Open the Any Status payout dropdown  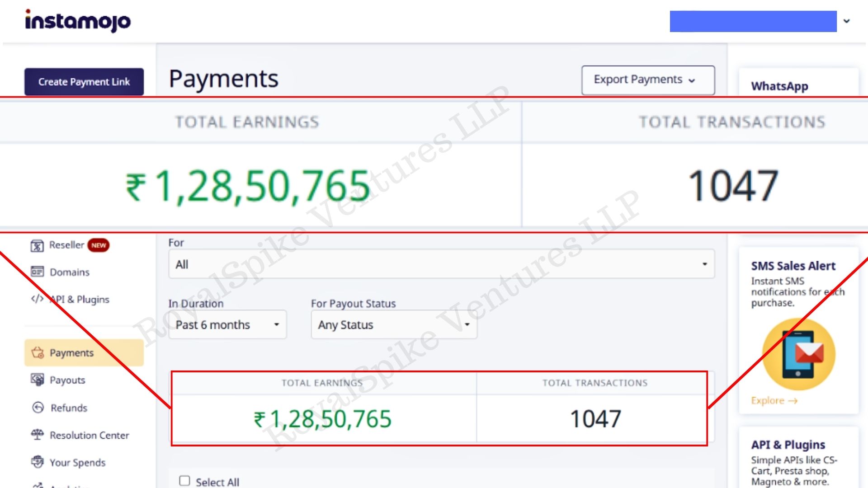point(394,325)
